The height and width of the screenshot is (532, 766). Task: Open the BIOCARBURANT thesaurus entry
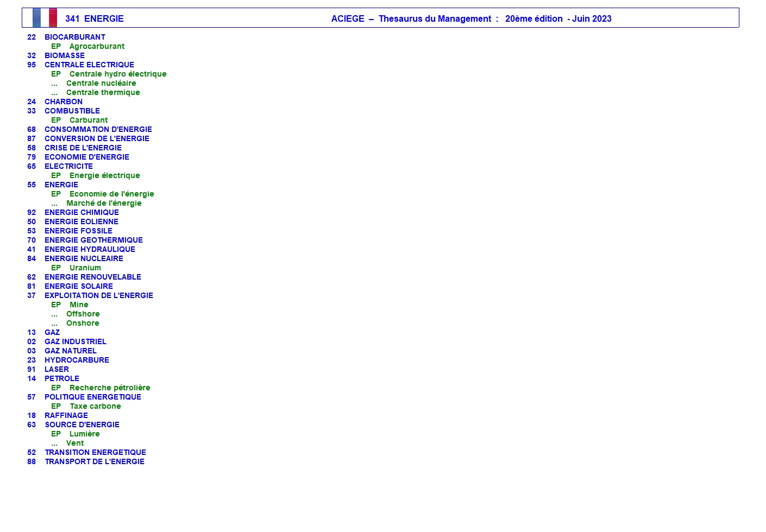click(74, 37)
